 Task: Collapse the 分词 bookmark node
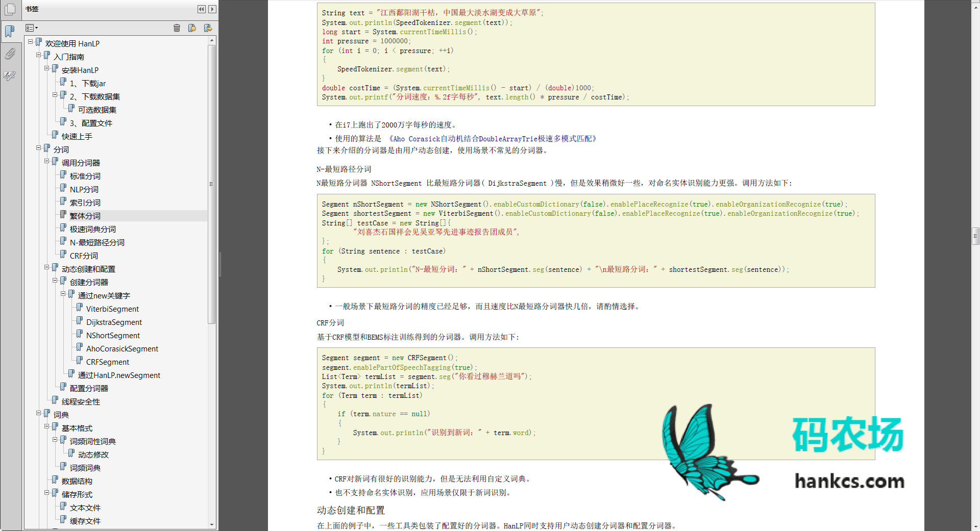tap(39, 148)
